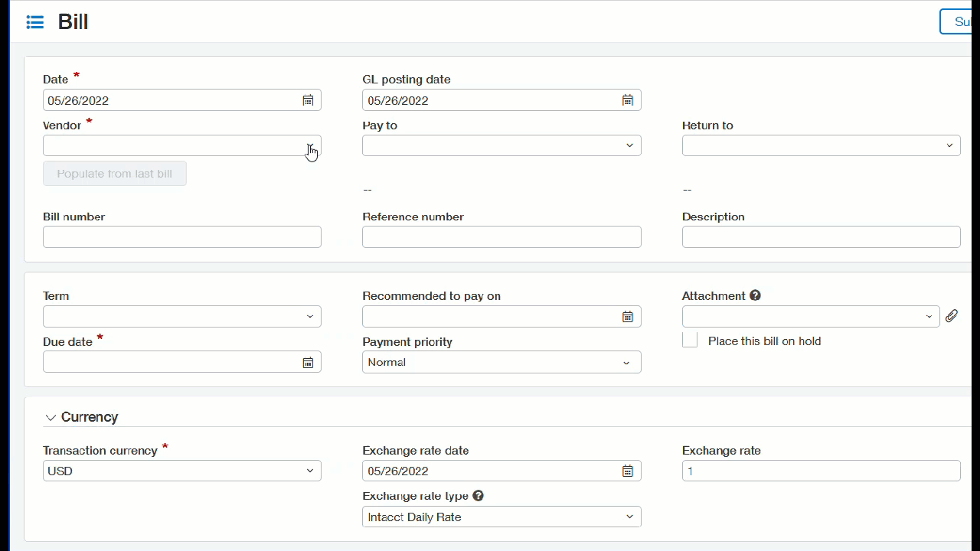Click the Populate from last bill button

[114, 173]
